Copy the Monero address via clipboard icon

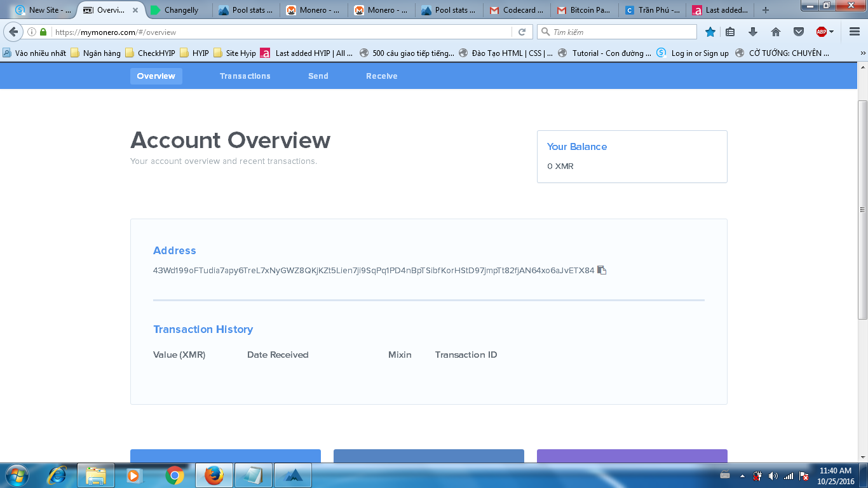click(602, 270)
